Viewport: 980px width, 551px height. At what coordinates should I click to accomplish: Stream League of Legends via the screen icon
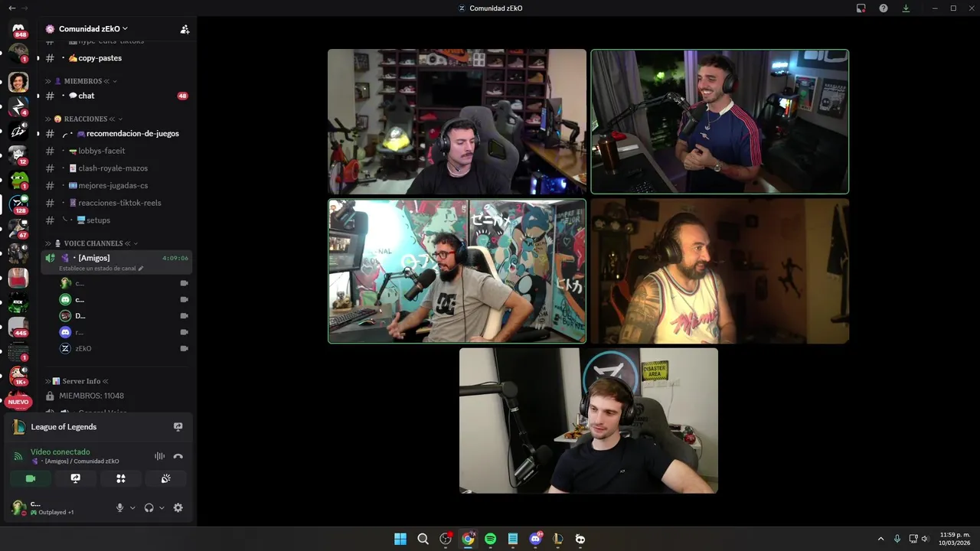178,427
